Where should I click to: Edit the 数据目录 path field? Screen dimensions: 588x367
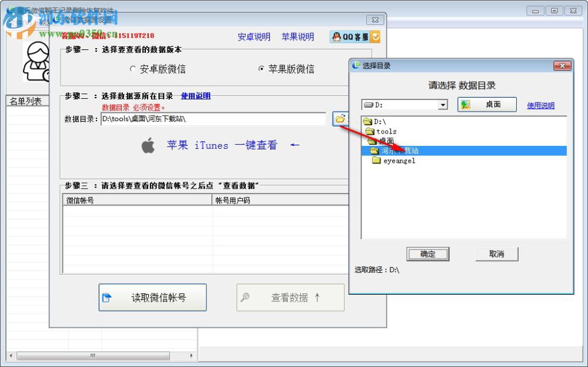[213, 119]
